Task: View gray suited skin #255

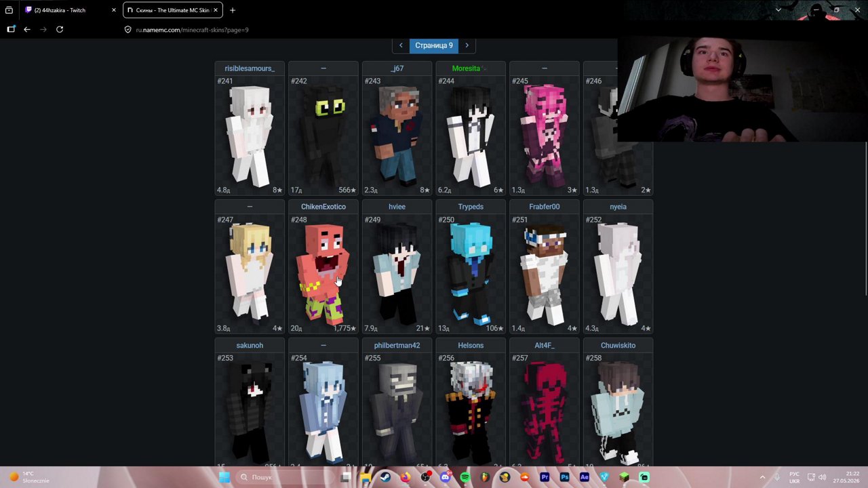Action: 397,410
